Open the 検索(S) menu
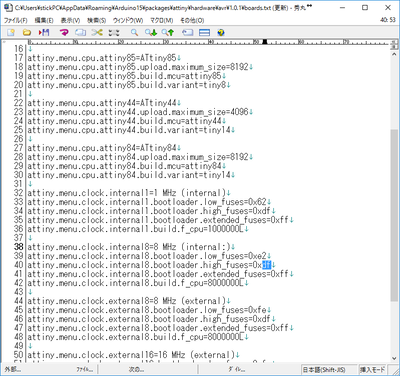 (96, 20)
